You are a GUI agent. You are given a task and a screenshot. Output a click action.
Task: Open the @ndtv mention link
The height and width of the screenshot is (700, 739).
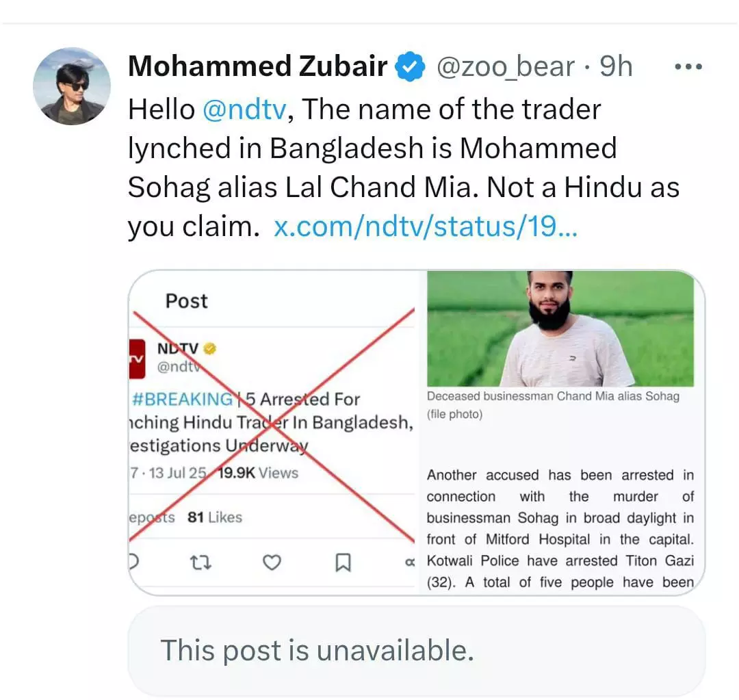[244, 109]
